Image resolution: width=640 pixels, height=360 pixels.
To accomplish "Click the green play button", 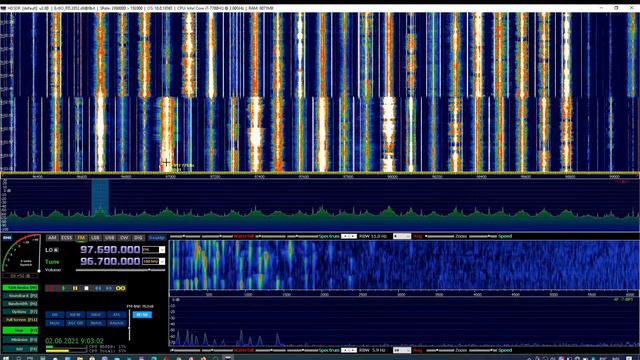I will click(63, 288).
